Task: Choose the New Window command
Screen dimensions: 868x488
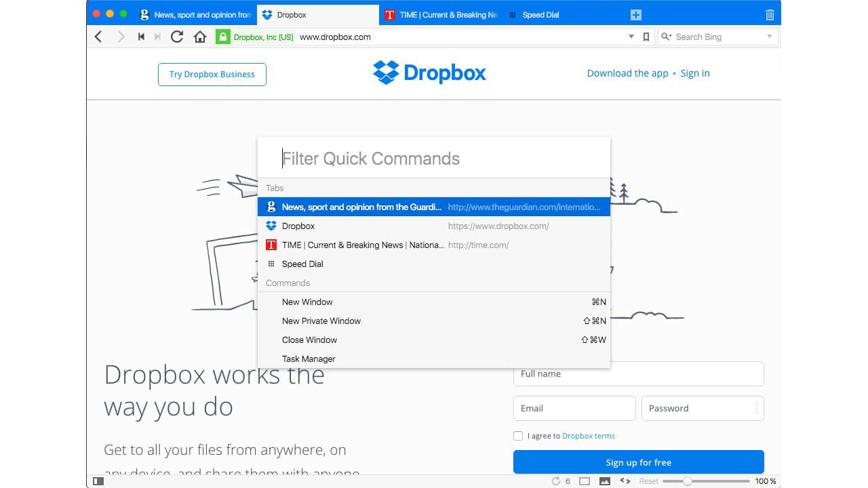Action: click(434, 302)
